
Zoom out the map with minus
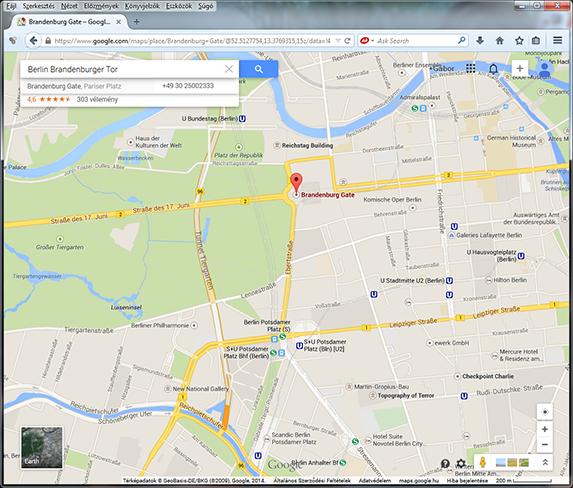tap(545, 445)
